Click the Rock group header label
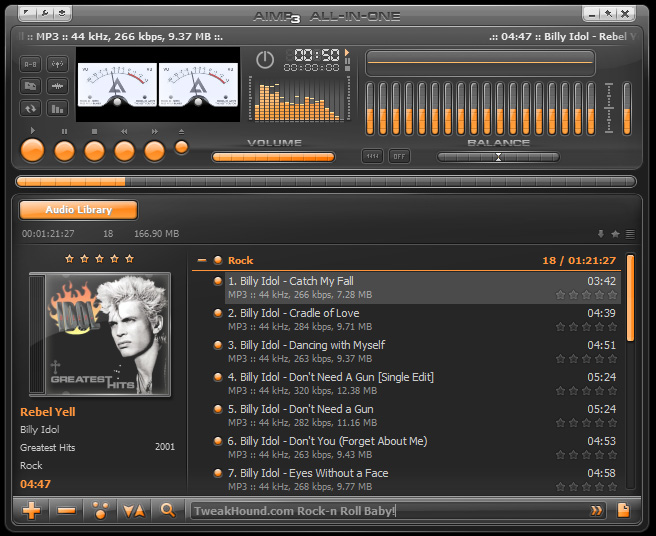The height and width of the screenshot is (536, 656). pyautogui.click(x=241, y=260)
